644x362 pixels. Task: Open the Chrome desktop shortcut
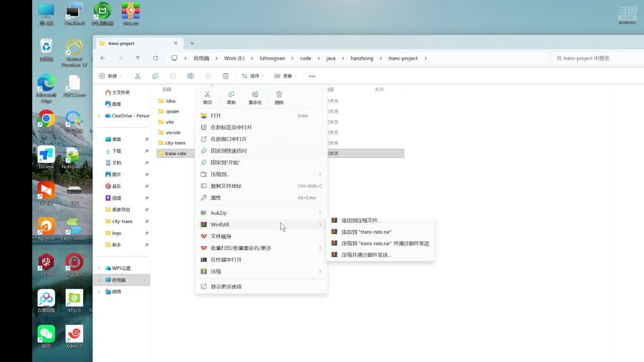click(46, 122)
